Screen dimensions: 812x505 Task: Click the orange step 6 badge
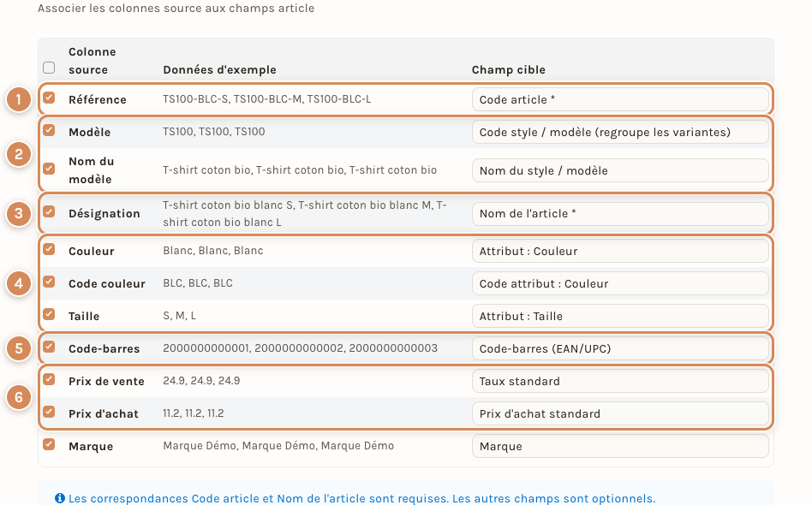point(19,397)
